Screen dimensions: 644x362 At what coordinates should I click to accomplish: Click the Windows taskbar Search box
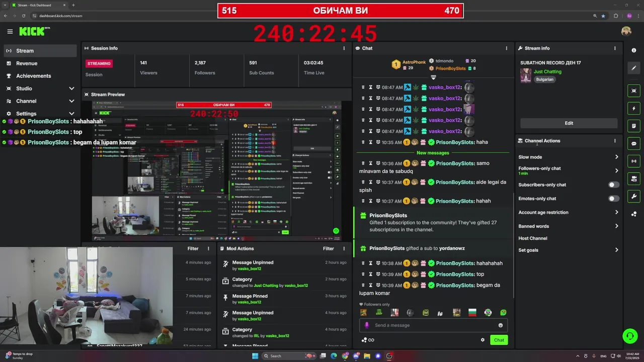click(289, 356)
